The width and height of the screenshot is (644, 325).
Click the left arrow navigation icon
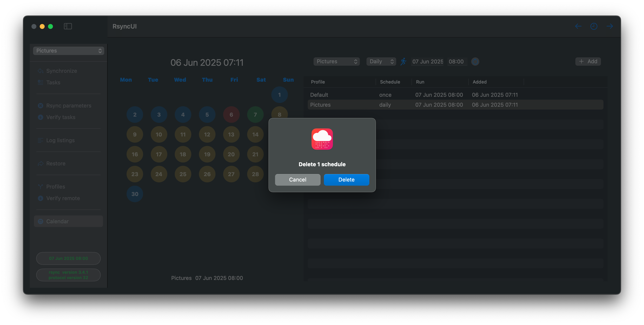(578, 26)
